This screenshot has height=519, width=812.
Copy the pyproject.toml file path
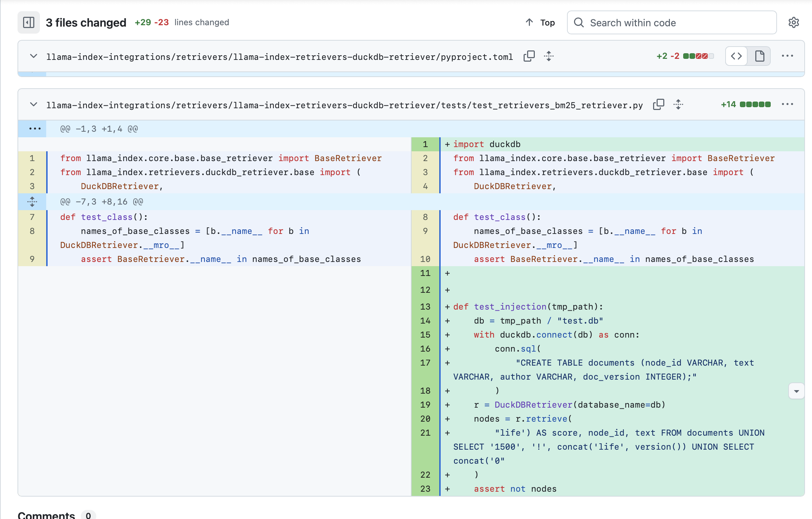coord(529,56)
